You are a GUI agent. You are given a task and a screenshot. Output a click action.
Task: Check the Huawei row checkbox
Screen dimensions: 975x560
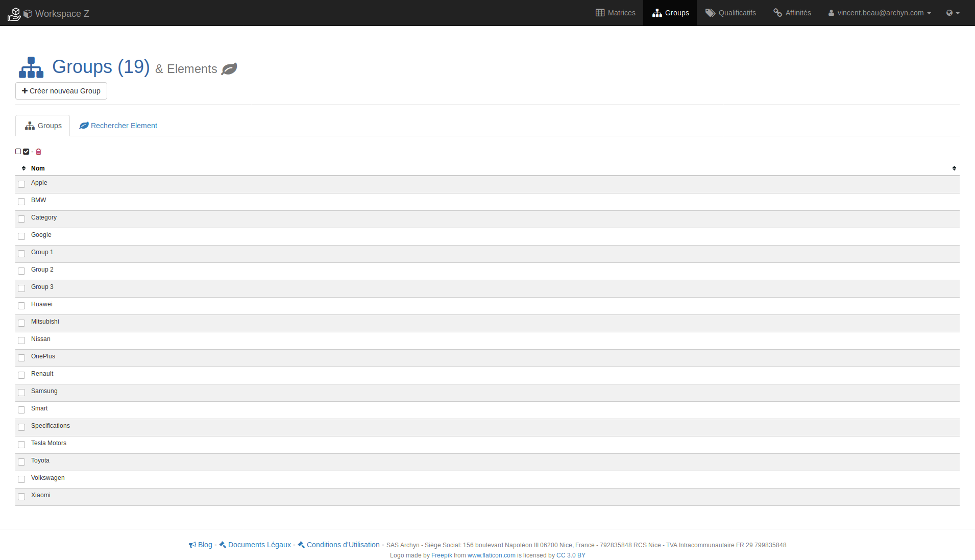coord(21,306)
